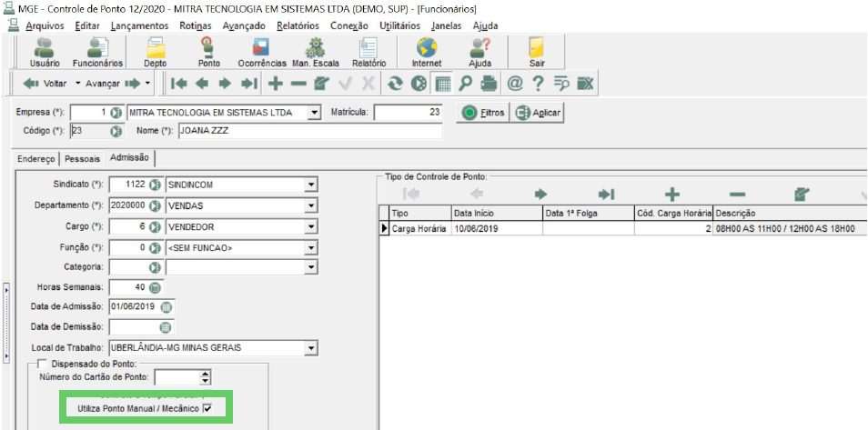Open the Relatório toolbar icon
Viewport: 868px width, 430px height.
(368, 52)
